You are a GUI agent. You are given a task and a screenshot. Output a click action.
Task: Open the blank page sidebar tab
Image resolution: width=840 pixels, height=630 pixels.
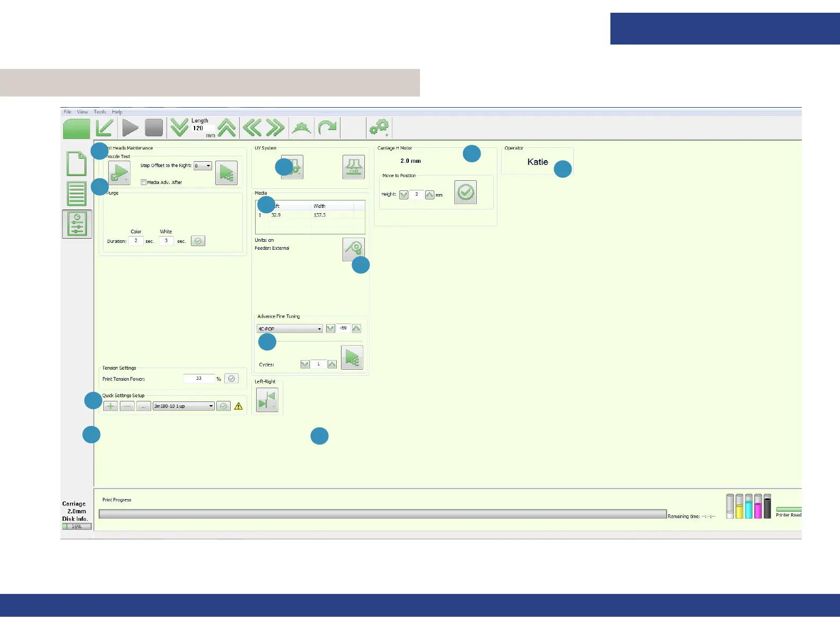coord(76,164)
